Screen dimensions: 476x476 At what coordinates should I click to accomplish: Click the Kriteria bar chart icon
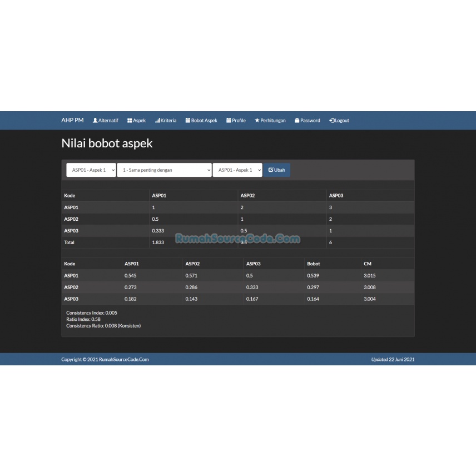[x=157, y=121]
